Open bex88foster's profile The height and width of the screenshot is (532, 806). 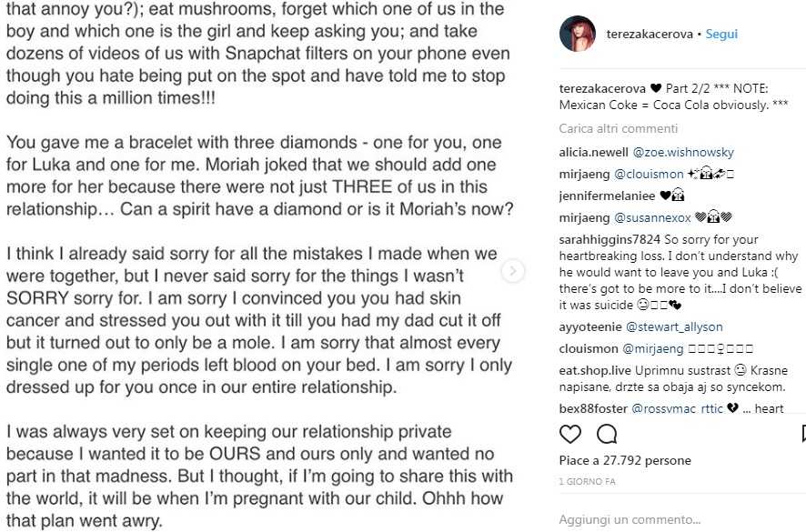click(x=593, y=408)
